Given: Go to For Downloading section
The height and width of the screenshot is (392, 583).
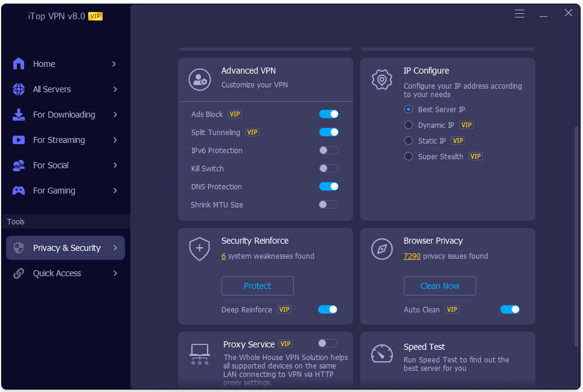Looking at the screenshot, I should point(65,115).
